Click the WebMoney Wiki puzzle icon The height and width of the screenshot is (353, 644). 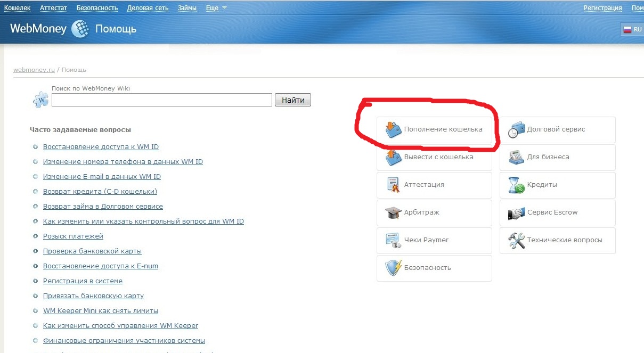[x=41, y=99]
